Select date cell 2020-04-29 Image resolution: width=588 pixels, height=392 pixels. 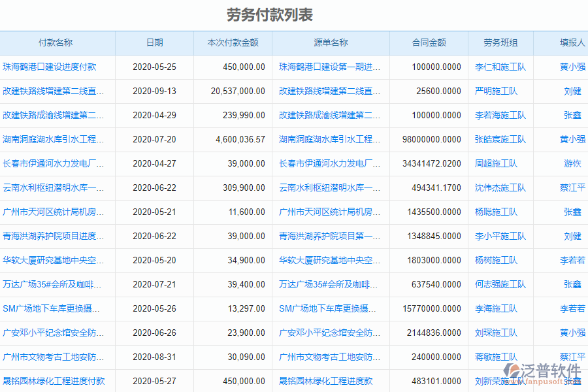click(x=154, y=115)
